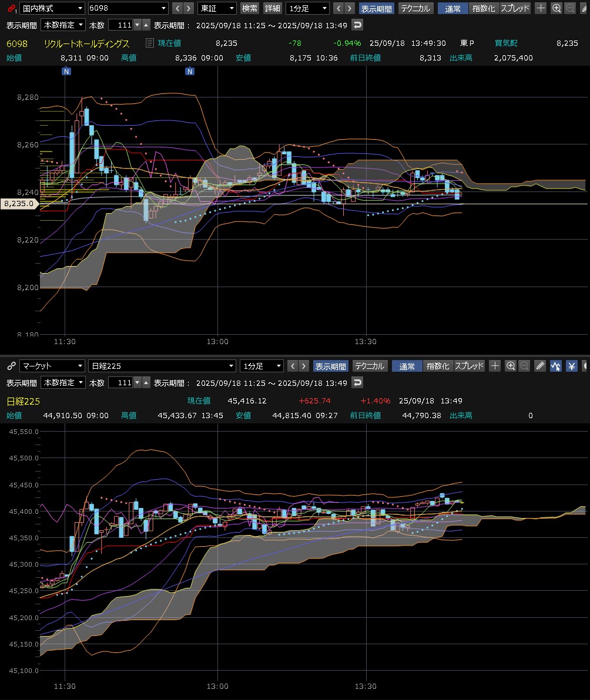Toggle the chart cursor tool in Nikkei toolbar
Screen dimensions: 590x700
pos(555,366)
